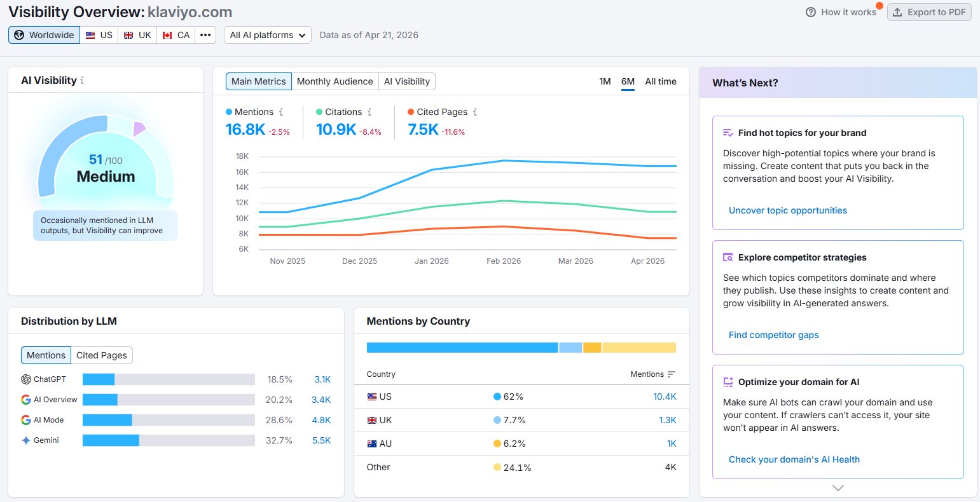Viewport: 980px width, 502px height.
Task: Click the Other 24.1% percentage text
Action: (518, 467)
